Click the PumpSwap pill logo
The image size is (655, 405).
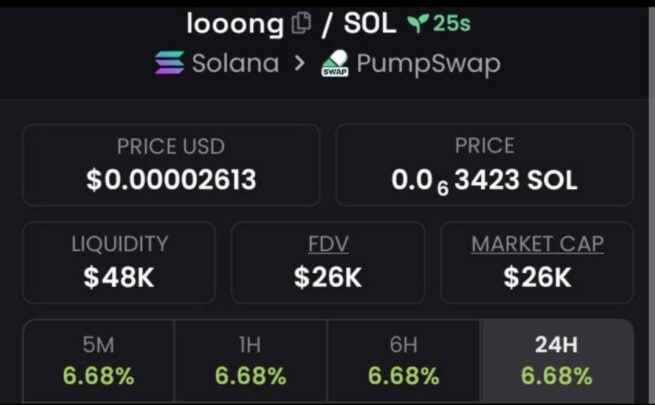tap(335, 63)
